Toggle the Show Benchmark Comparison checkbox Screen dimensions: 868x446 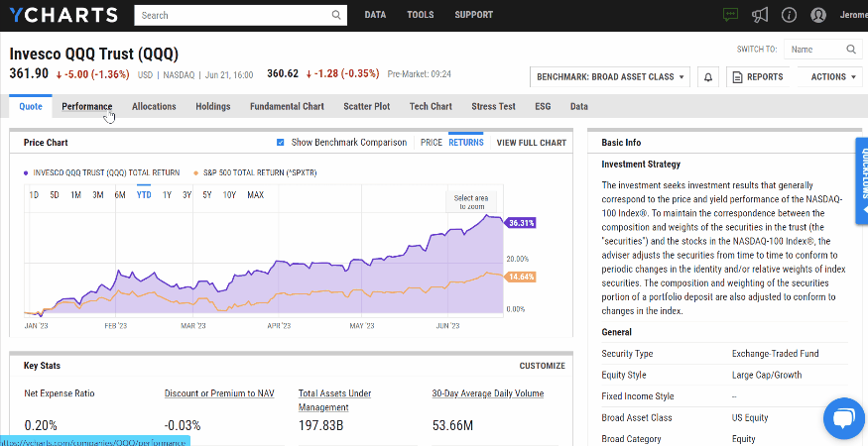click(x=281, y=143)
